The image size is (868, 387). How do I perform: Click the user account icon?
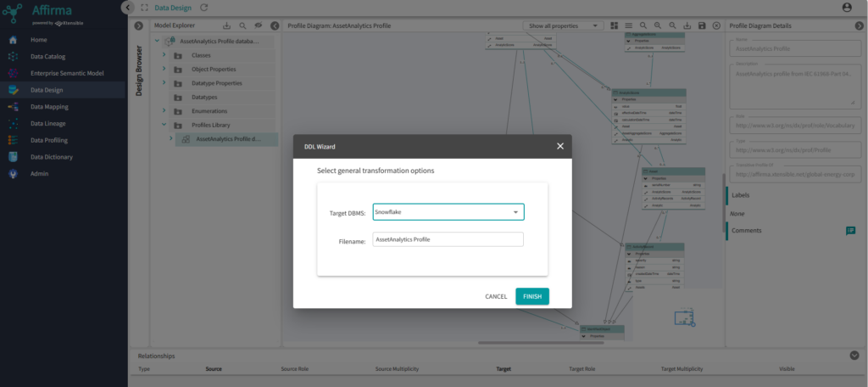point(846,8)
